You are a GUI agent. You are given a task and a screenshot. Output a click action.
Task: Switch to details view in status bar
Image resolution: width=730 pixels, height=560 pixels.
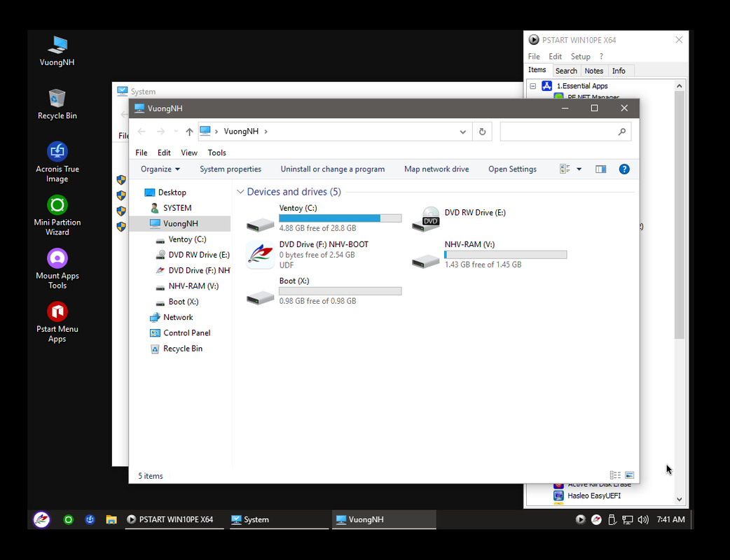[615, 475]
